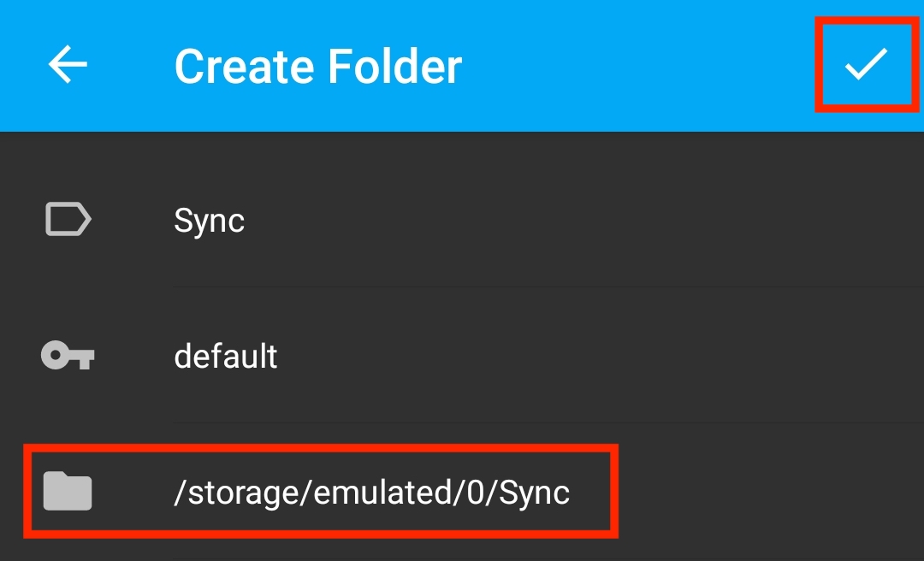
Task: Tap the word 'Folder' in the title
Action: 394,66
